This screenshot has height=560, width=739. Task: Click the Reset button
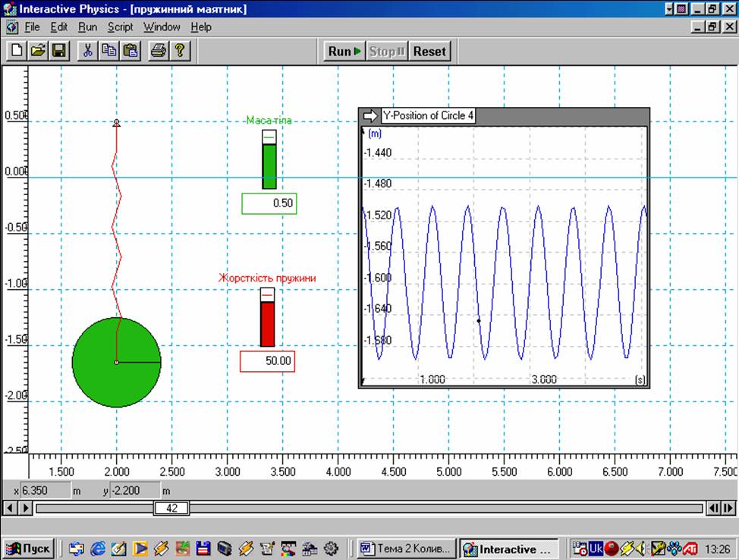coord(429,51)
